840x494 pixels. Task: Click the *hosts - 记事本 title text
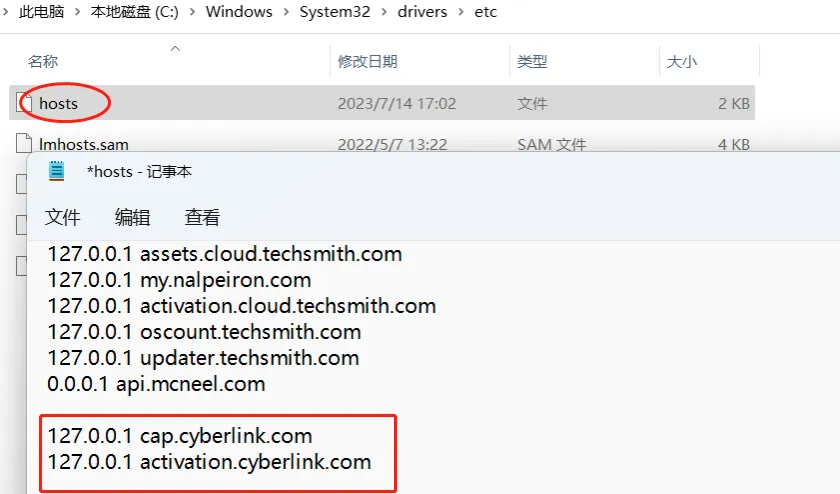139,171
